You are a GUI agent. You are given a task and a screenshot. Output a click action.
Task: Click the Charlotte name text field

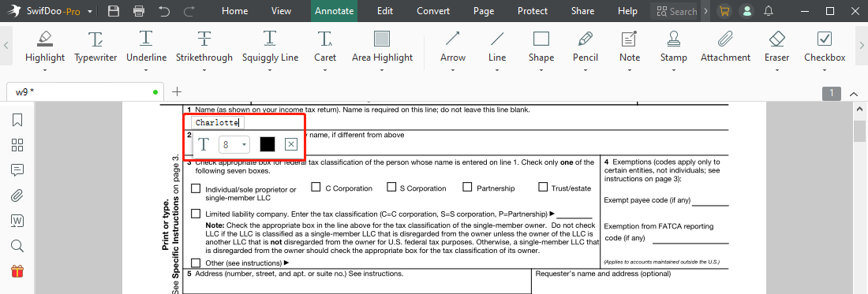coord(218,123)
